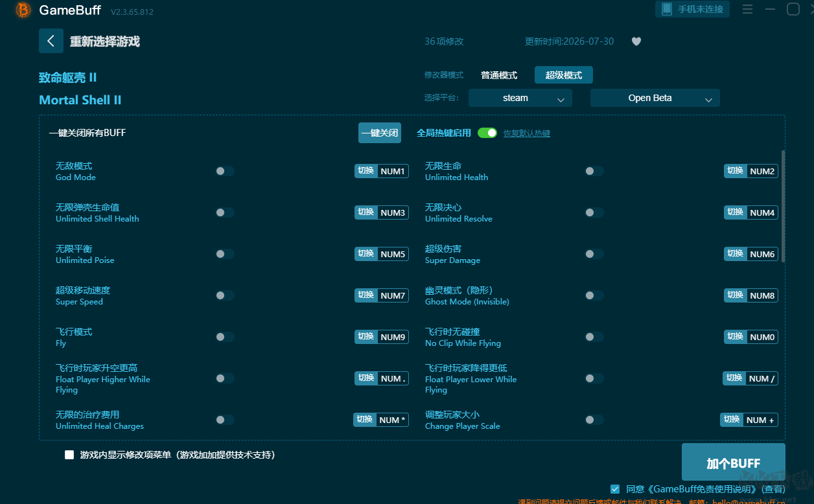Click the NUM + hotkey for Player Scale
This screenshot has width=814, height=504.
pos(749,420)
